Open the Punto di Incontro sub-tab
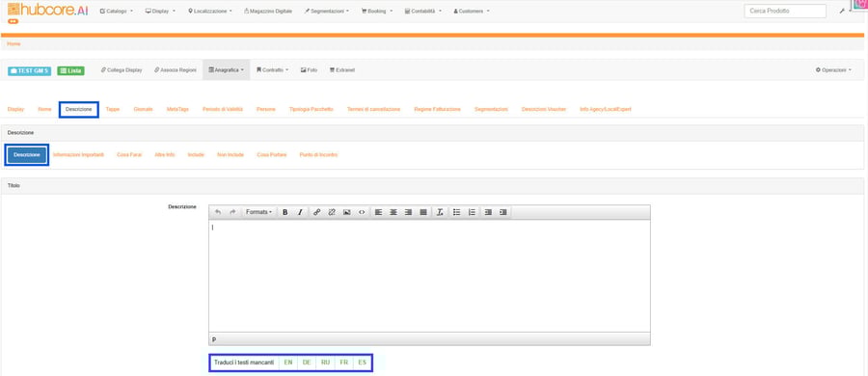 [318, 155]
